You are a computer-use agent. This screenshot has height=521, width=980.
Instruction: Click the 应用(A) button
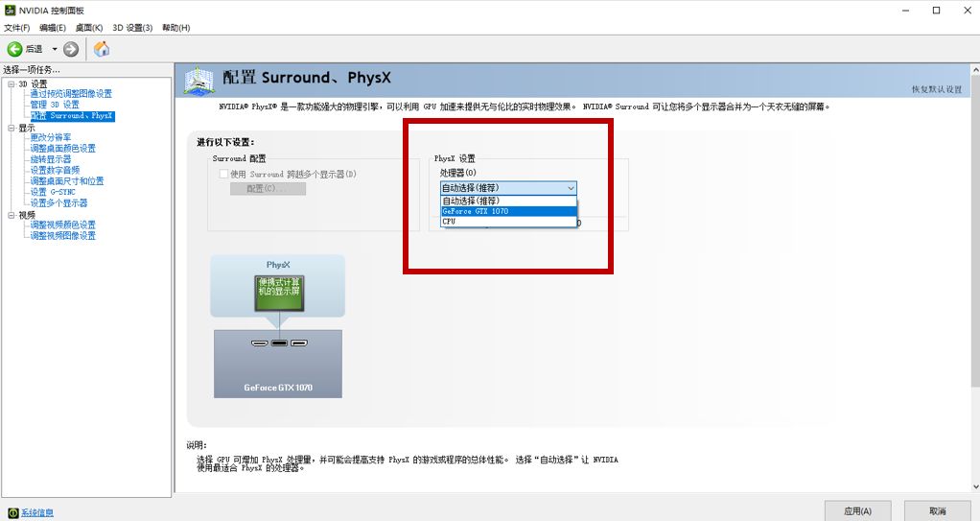tap(857, 511)
